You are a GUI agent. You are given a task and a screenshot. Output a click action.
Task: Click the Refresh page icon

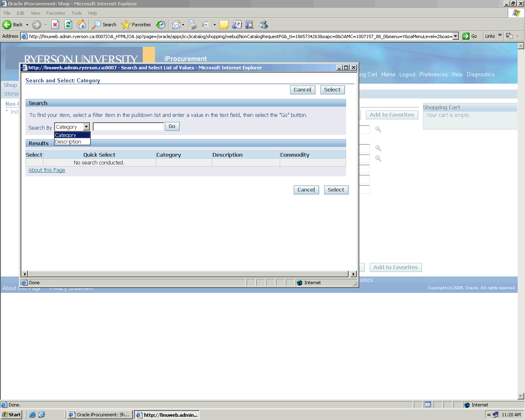point(68,25)
